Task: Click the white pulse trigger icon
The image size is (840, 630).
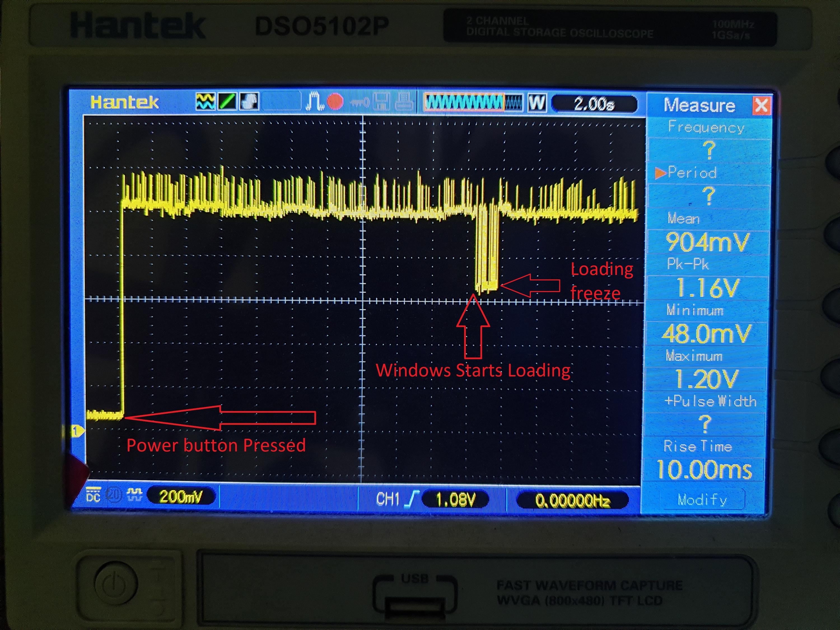Action: (x=315, y=102)
